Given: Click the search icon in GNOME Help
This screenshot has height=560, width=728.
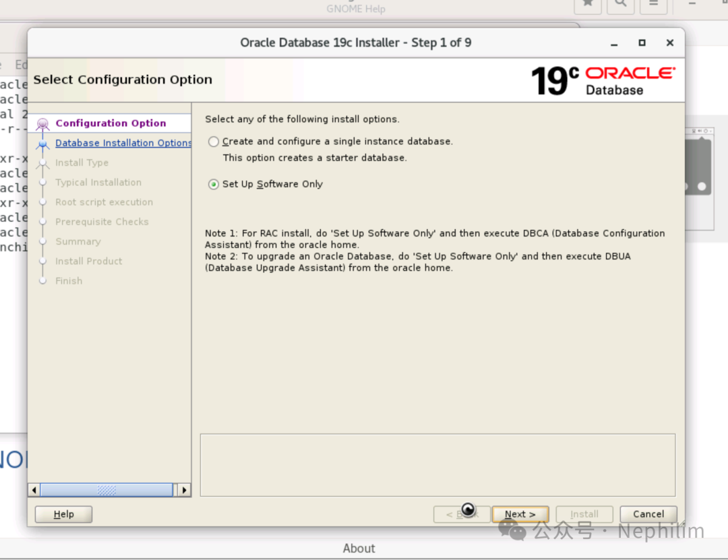Looking at the screenshot, I should pyautogui.click(x=621, y=5).
